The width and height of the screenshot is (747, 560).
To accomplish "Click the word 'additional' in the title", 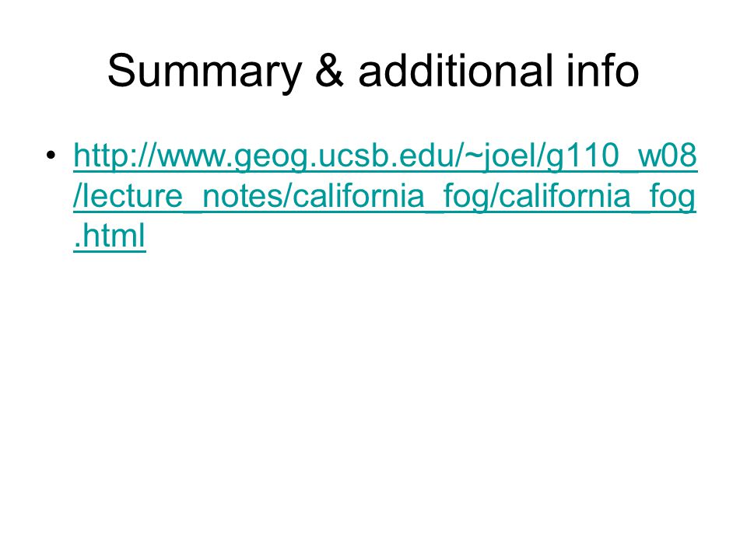I will [x=457, y=71].
